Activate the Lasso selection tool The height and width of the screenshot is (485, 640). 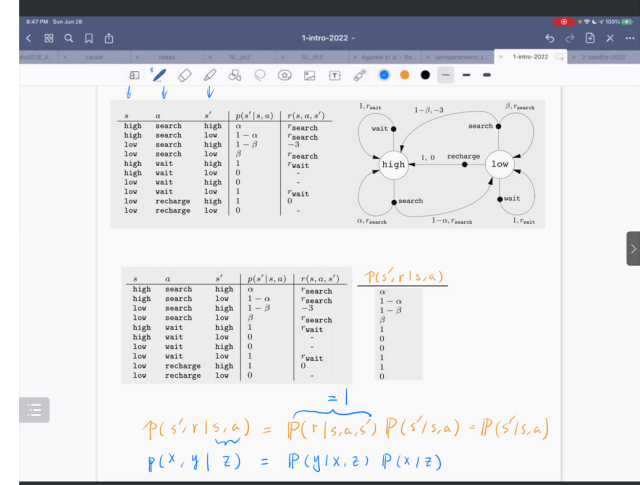[x=260, y=75]
